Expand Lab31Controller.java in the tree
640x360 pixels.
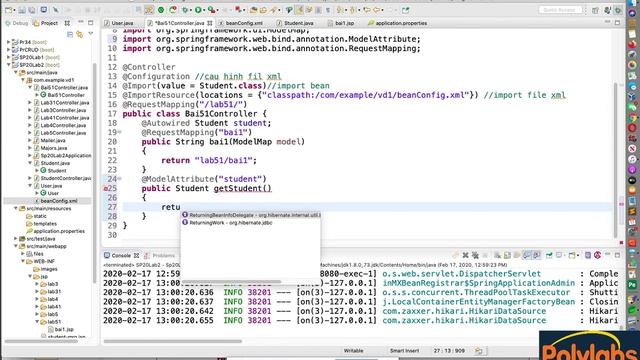pyautogui.click(x=30, y=103)
